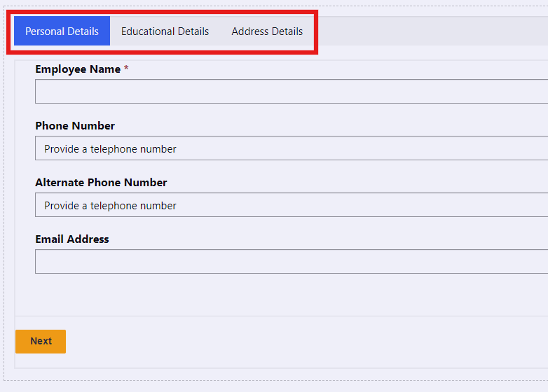Click the Employee Name text field
This screenshot has height=392, width=548.
click(291, 92)
